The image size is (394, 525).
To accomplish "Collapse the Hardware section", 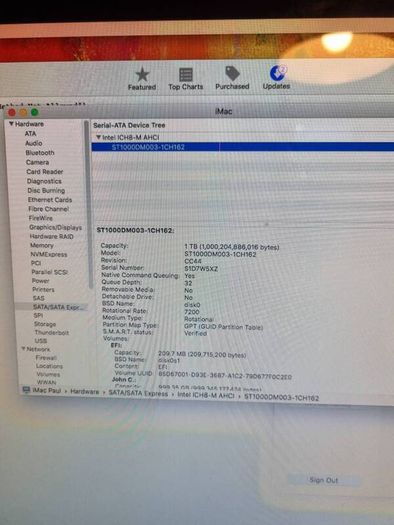I will pyautogui.click(x=11, y=124).
